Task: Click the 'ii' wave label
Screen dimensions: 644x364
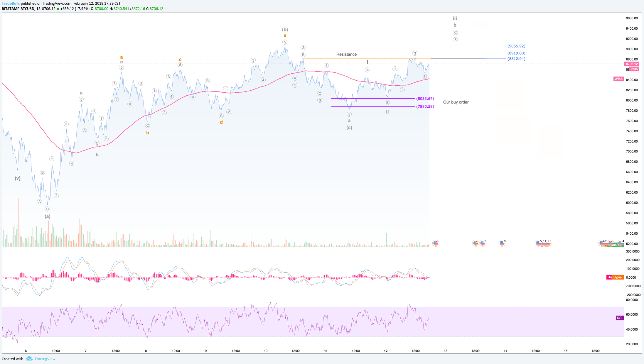Action: pyautogui.click(x=387, y=112)
